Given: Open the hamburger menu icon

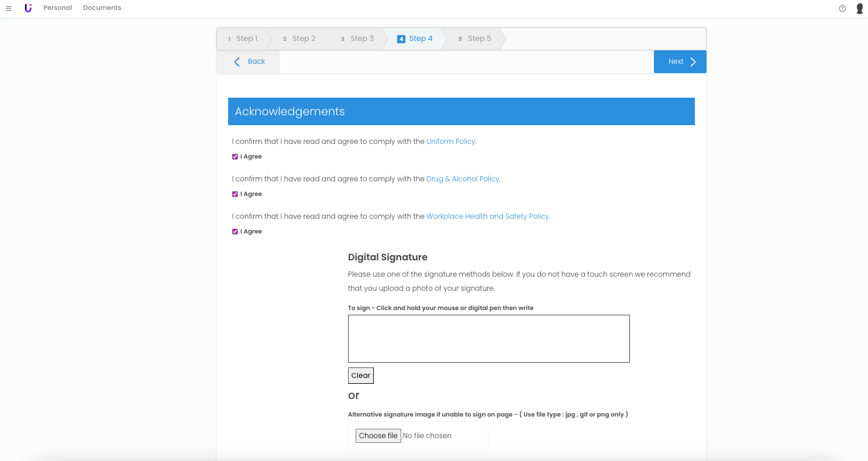Looking at the screenshot, I should (8, 8).
